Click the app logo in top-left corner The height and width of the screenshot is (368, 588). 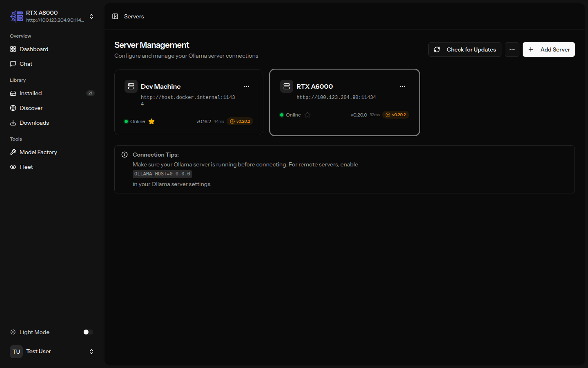pos(16,16)
